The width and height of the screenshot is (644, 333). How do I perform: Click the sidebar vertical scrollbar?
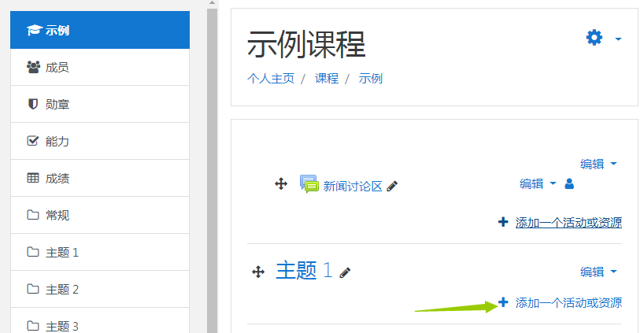coord(211,157)
